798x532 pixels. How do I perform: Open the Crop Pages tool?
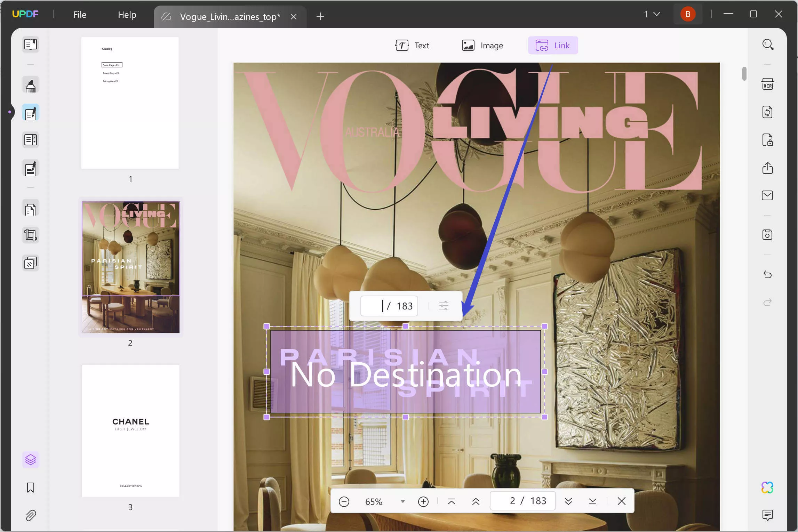point(31,235)
